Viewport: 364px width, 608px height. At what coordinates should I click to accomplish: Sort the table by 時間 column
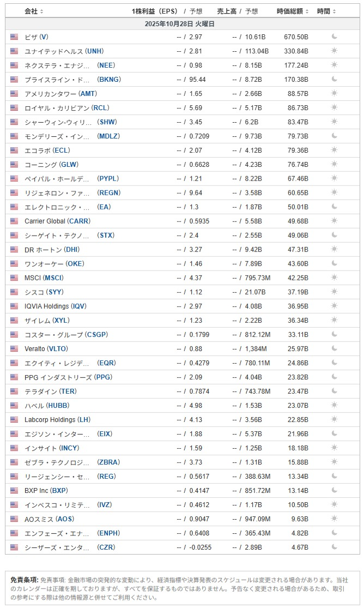[x=326, y=11]
